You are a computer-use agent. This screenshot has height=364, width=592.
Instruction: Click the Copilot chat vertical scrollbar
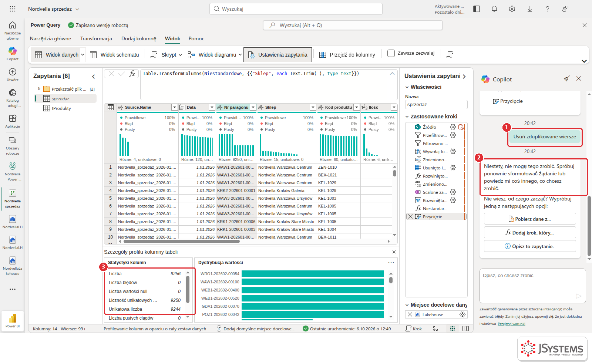pos(589,225)
